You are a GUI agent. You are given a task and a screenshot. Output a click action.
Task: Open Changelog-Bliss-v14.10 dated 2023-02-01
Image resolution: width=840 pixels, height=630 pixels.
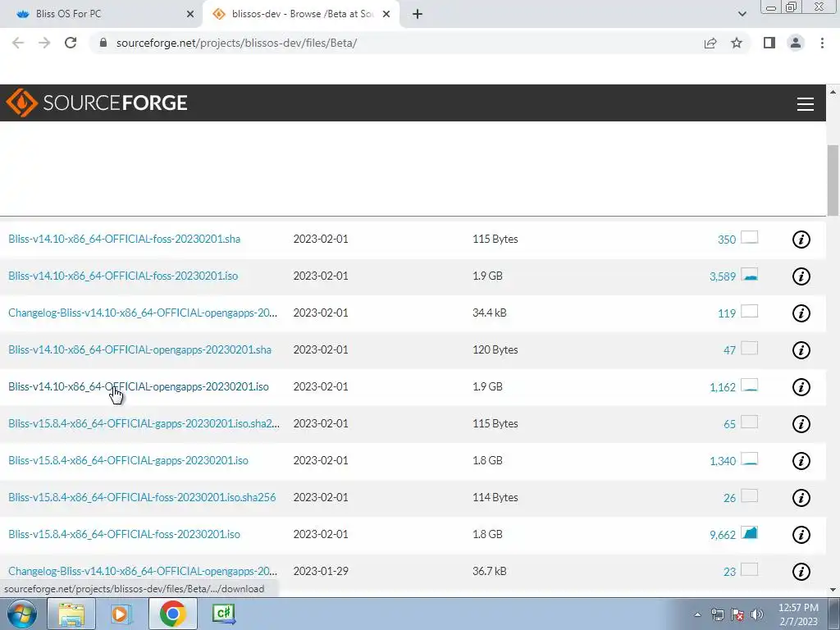click(x=143, y=313)
